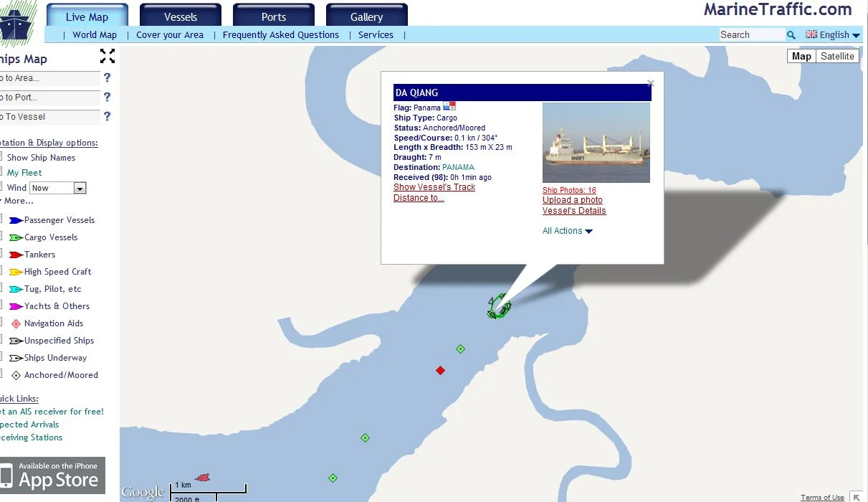Select the green cargo vessel cluster on map
Viewport: 868px width, 502px height.
[x=498, y=308]
